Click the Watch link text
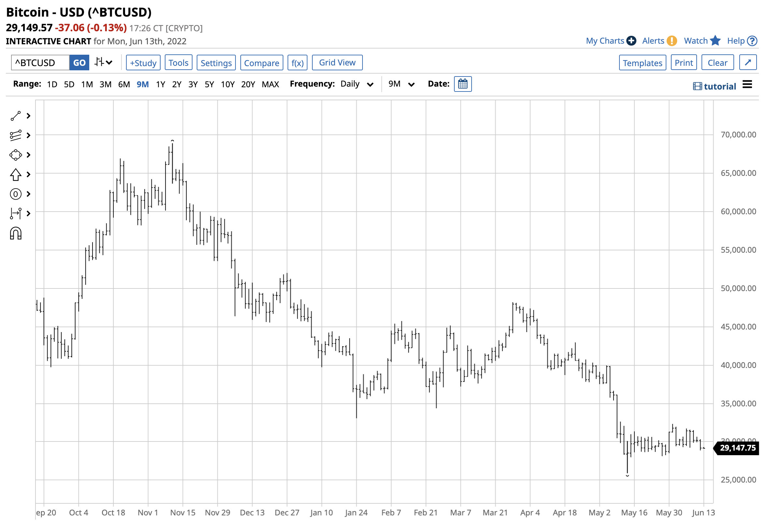 point(696,41)
